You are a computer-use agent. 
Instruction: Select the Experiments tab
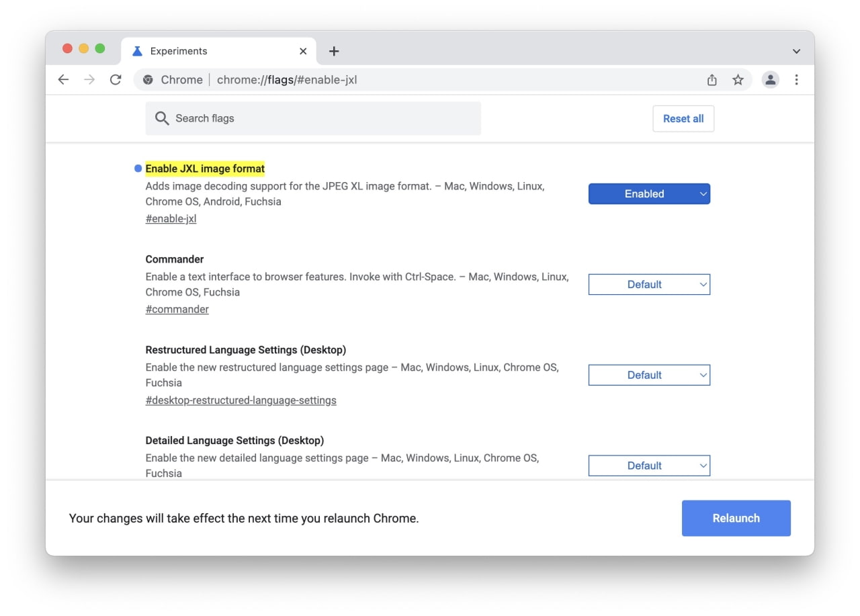click(x=202, y=51)
